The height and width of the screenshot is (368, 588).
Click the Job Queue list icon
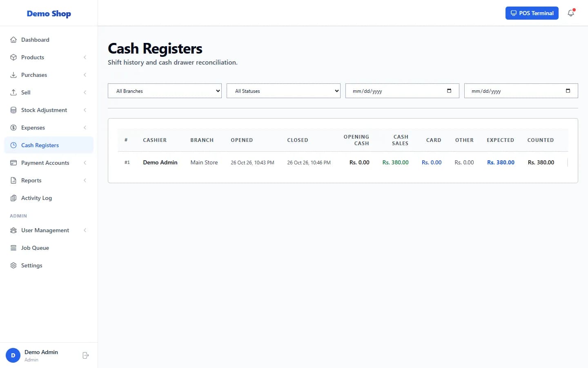tap(13, 248)
